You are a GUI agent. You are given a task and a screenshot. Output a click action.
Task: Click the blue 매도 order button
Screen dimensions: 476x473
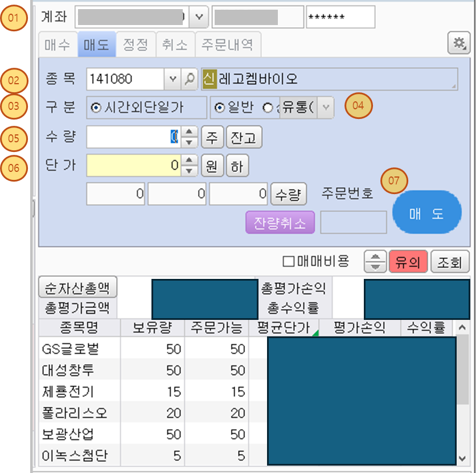click(427, 212)
